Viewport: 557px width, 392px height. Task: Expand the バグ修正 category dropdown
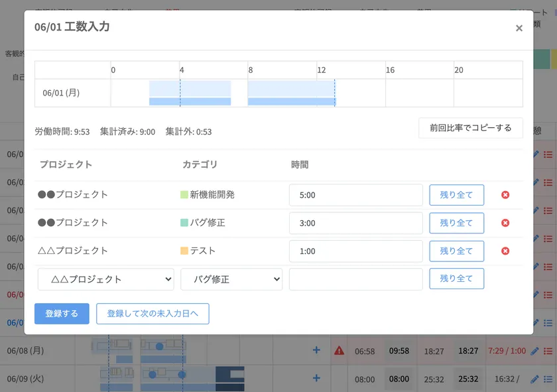[x=231, y=279]
